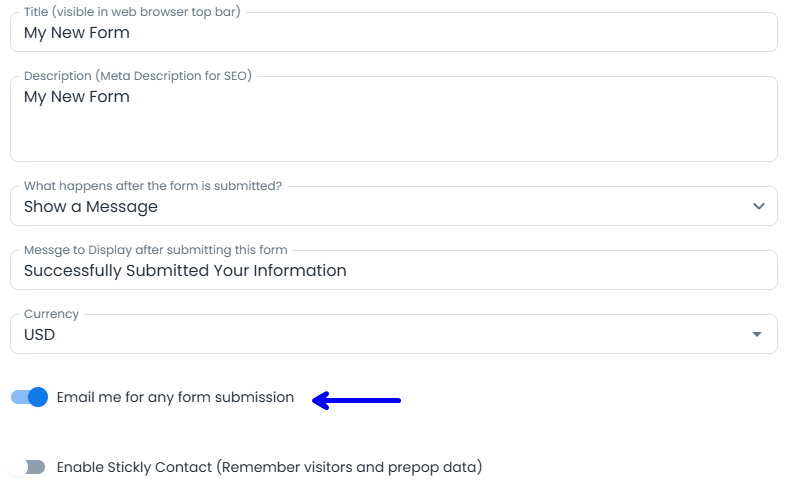Click the Currency dropdown caret arrow
787x493 pixels.
click(757, 335)
